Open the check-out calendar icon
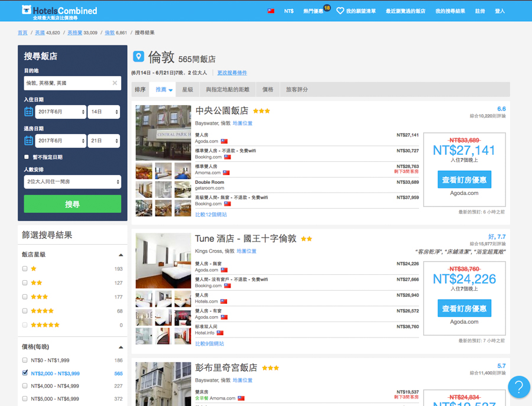The height and width of the screenshot is (406, 532). point(28,141)
